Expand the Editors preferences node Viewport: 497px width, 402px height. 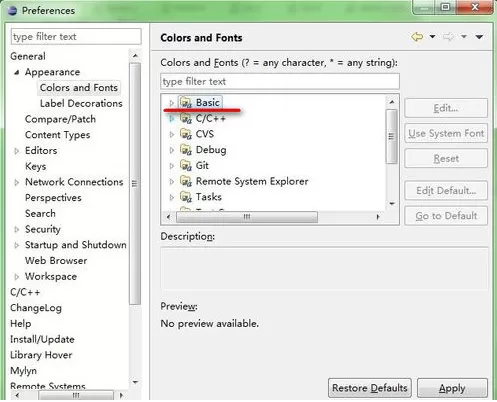[17, 151]
